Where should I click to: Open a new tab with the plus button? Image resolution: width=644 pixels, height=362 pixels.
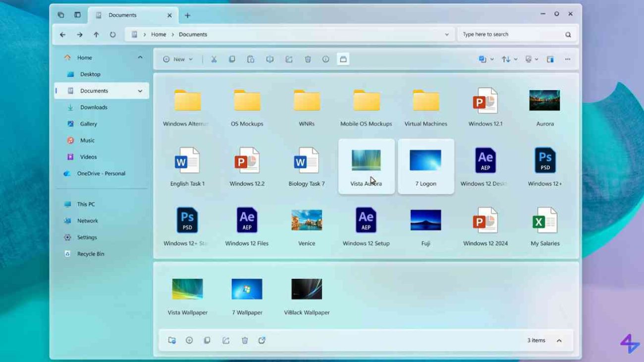coord(187,15)
